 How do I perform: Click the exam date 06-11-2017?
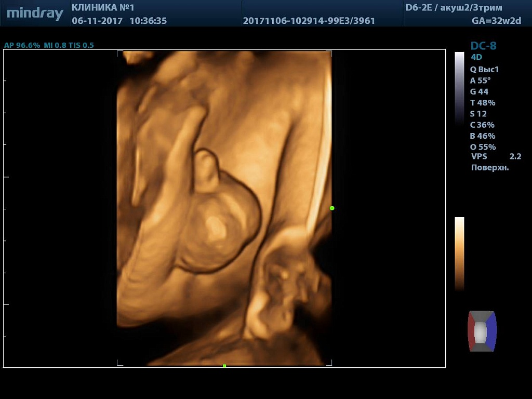click(x=97, y=21)
